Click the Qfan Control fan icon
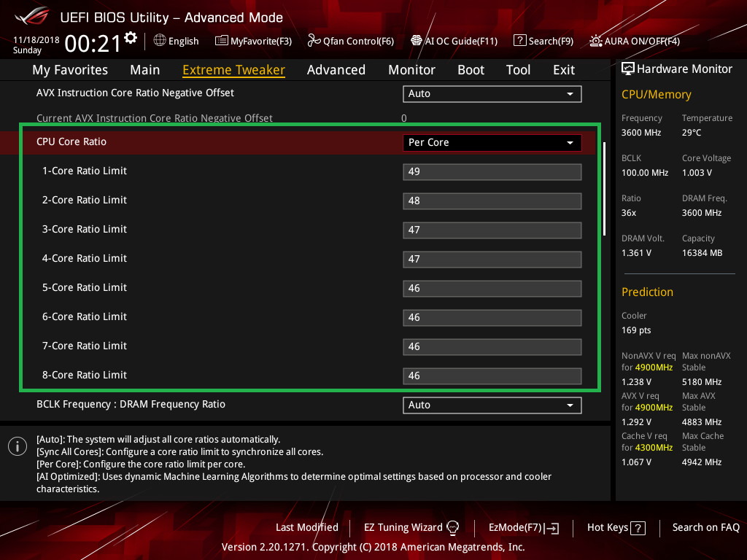Screen dimensions: 747x560 [x=314, y=41]
